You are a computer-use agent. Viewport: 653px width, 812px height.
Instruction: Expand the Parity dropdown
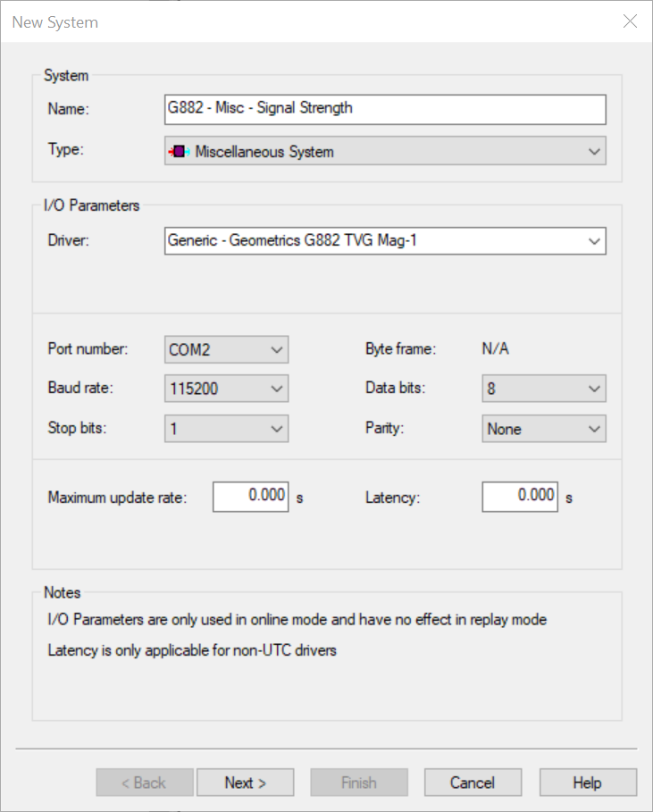543,429
